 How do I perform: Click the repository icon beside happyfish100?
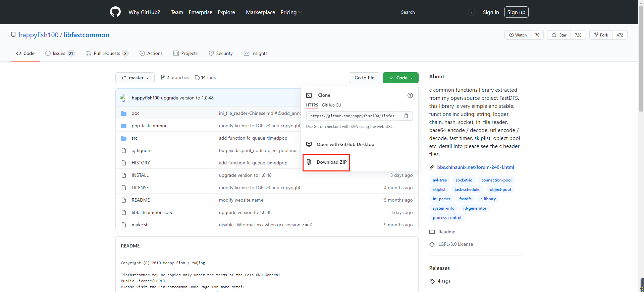(x=13, y=34)
